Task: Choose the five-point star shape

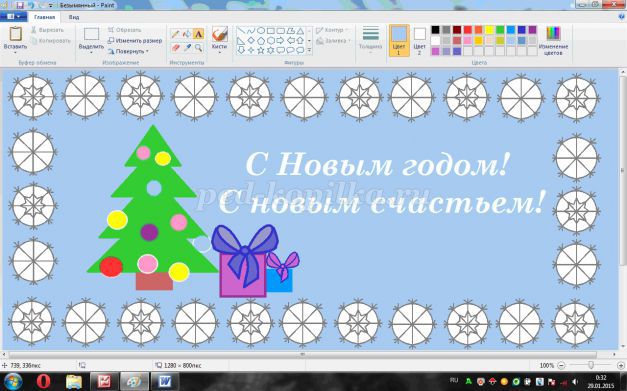Action: pos(261,50)
